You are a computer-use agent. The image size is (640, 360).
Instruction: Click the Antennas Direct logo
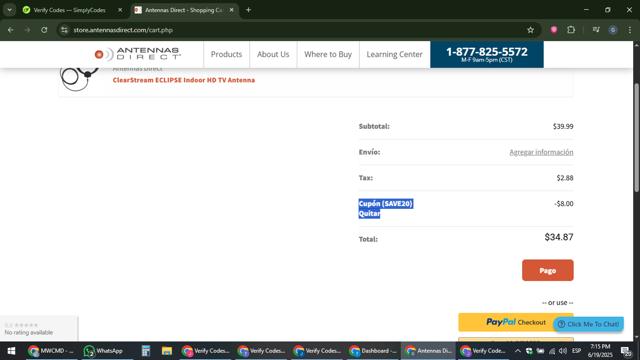coord(138,54)
